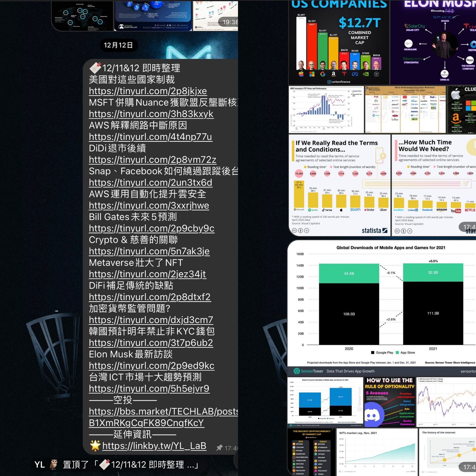Image resolution: width=476 pixels, height=476 pixels.
Task: Open Visual Capitalist blue bubble thumbnail
Action: pyautogui.click(x=153, y=16)
